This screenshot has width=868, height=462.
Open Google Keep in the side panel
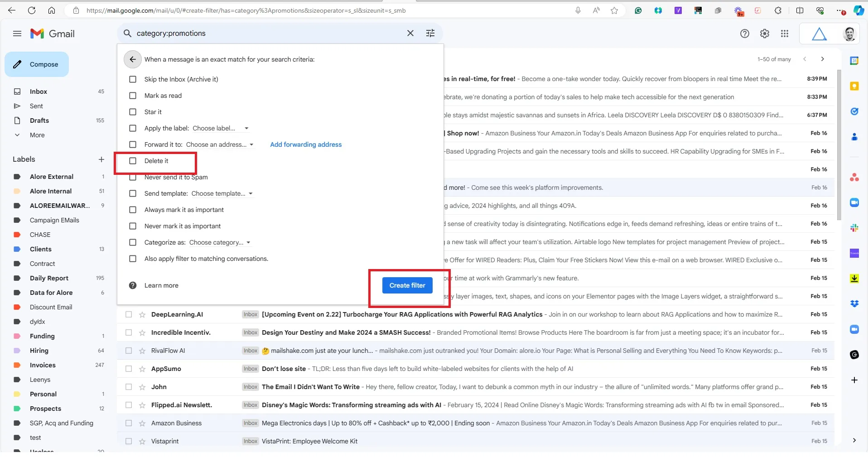click(x=854, y=86)
